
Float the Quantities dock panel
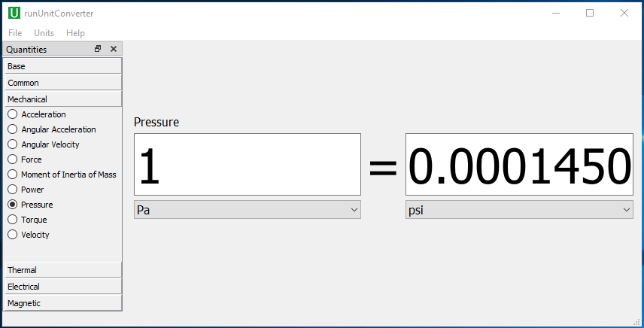[x=98, y=49]
